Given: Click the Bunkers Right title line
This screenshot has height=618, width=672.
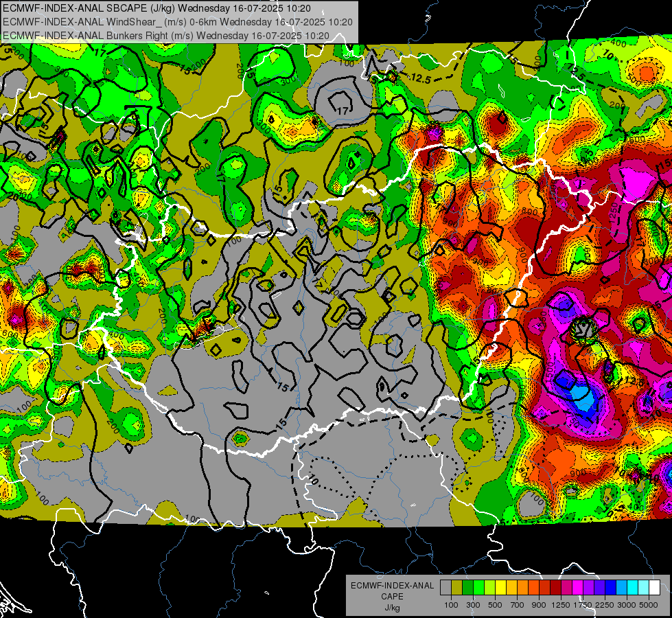Looking at the screenshot, I should 166,36.
